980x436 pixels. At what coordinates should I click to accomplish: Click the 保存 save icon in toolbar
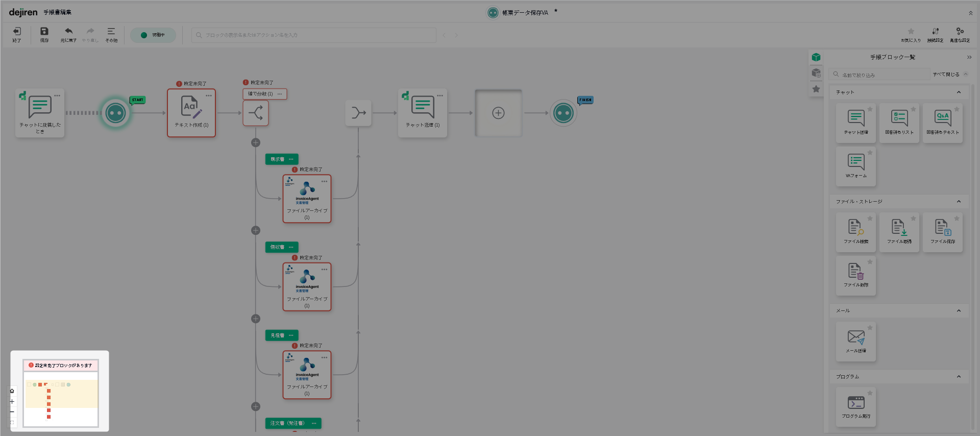[44, 32]
